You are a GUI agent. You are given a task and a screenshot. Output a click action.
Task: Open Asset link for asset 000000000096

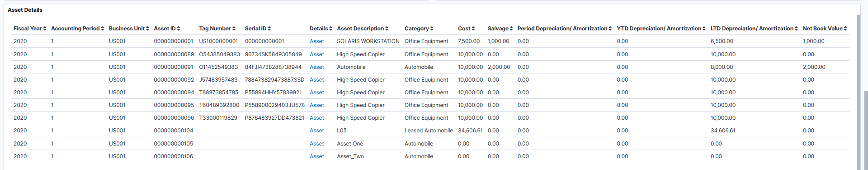[x=317, y=118]
